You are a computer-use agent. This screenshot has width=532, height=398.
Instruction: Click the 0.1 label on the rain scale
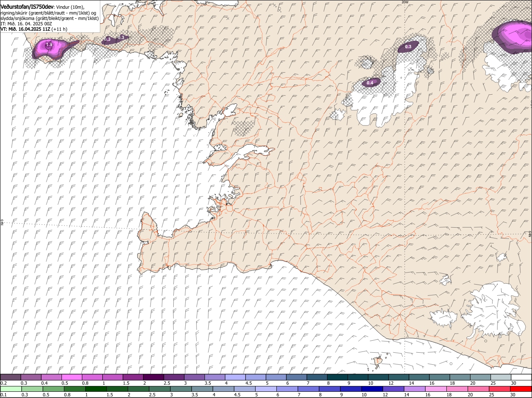click(4, 395)
